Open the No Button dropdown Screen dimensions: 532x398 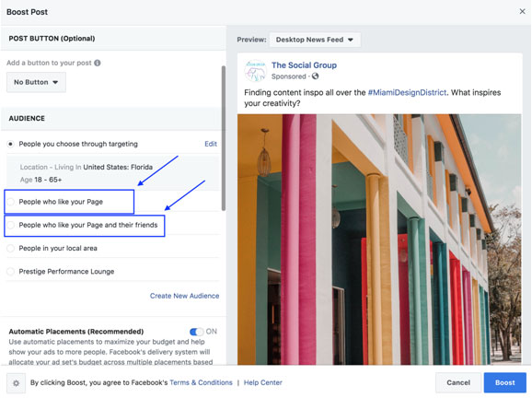tap(36, 82)
